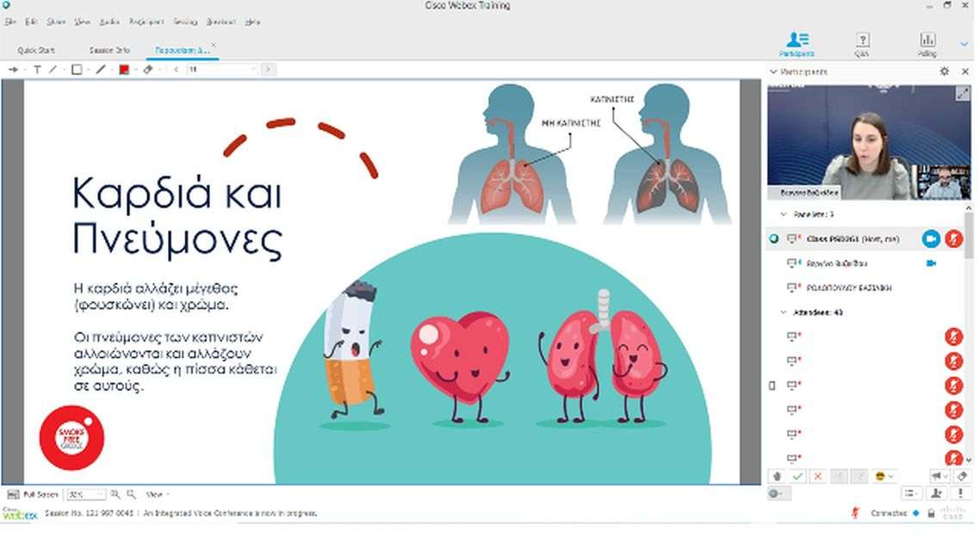980x551 pixels.
Task: Collapse the Attendees group
Action: coord(784,313)
